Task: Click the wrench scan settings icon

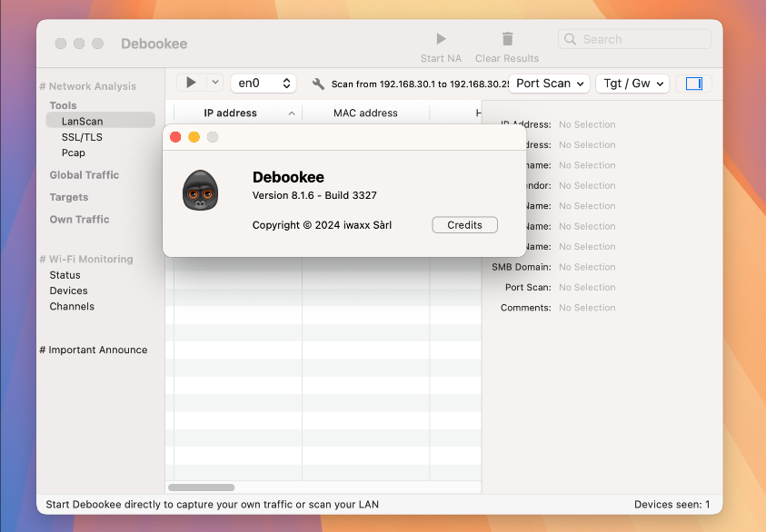Action: tap(318, 84)
